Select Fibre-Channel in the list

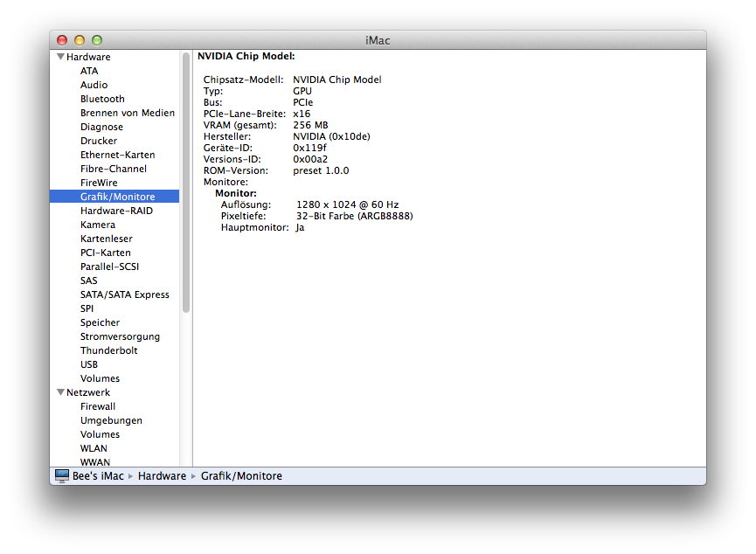coord(114,169)
